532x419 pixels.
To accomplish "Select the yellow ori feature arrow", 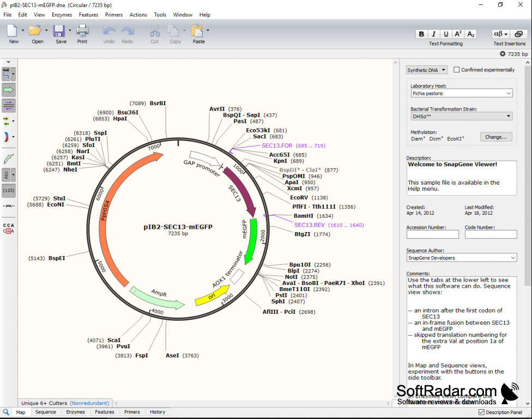I will coord(213,295).
